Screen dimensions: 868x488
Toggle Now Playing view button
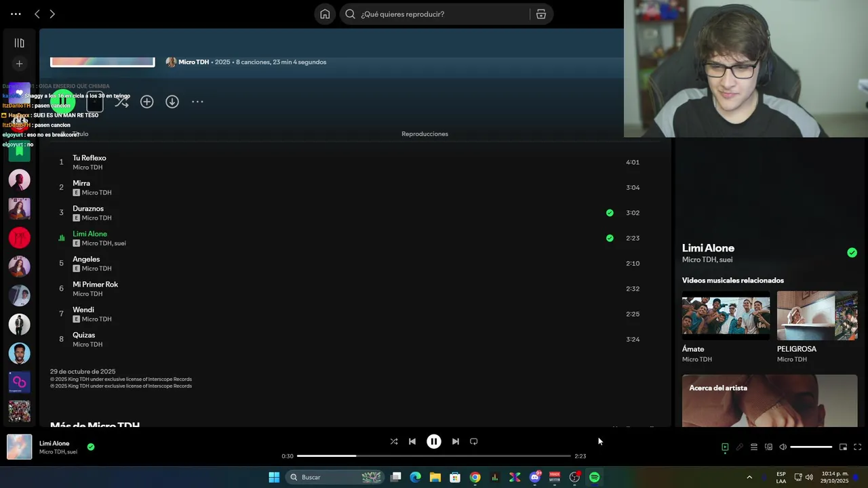click(x=725, y=447)
